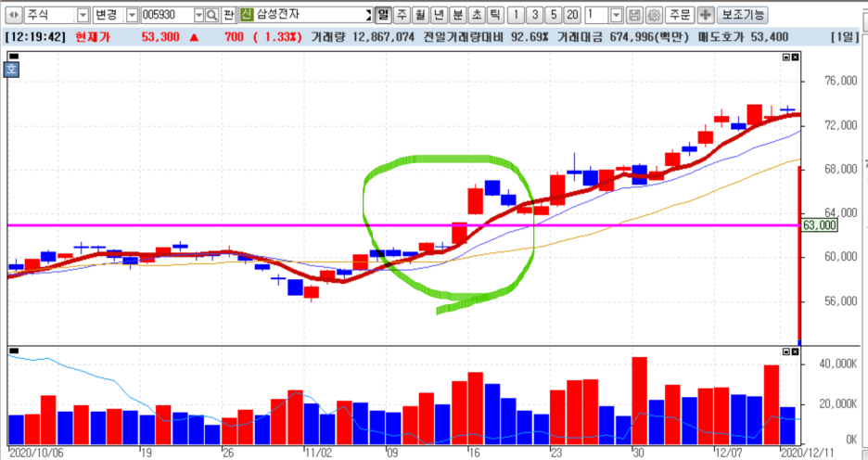The image size is (868, 460).
Task: Click the 호 quote icon on chart
Action: 12,70
